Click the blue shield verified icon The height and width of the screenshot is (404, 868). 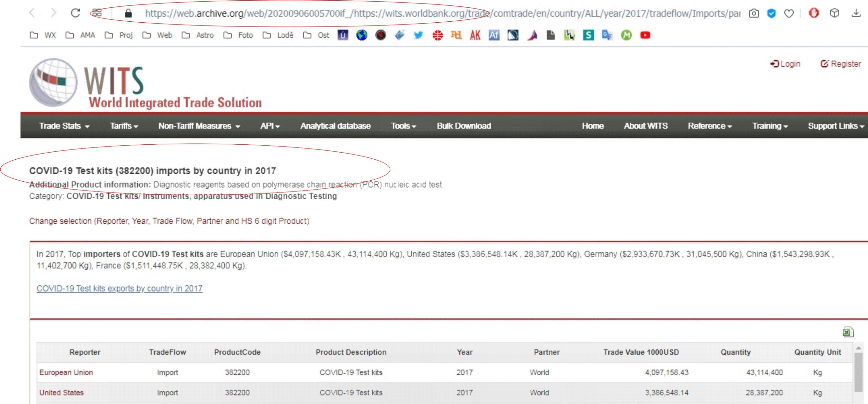[771, 13]
